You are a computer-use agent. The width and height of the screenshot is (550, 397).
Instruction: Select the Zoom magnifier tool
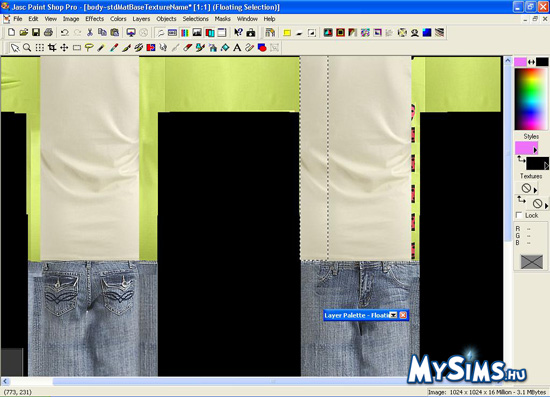(27, 48)
